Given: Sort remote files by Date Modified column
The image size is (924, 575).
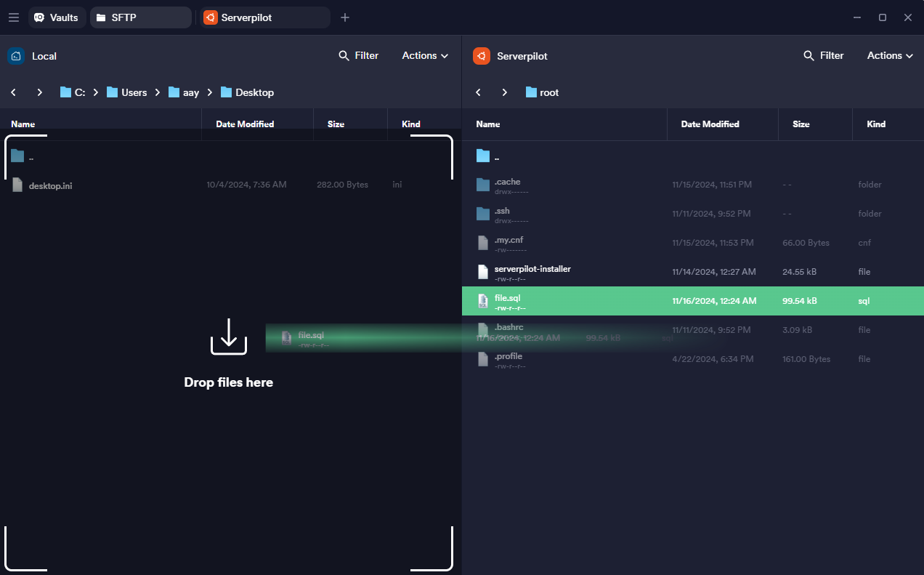Looking at the screenshot, I should 710,124.
